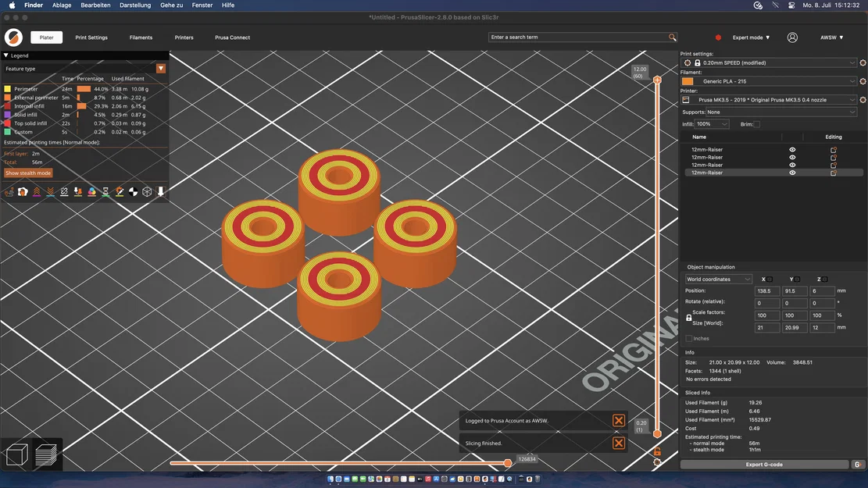Toggle Print pauses hourglass icon
Screen dimensions: 868x488
[x=105, y=191]
